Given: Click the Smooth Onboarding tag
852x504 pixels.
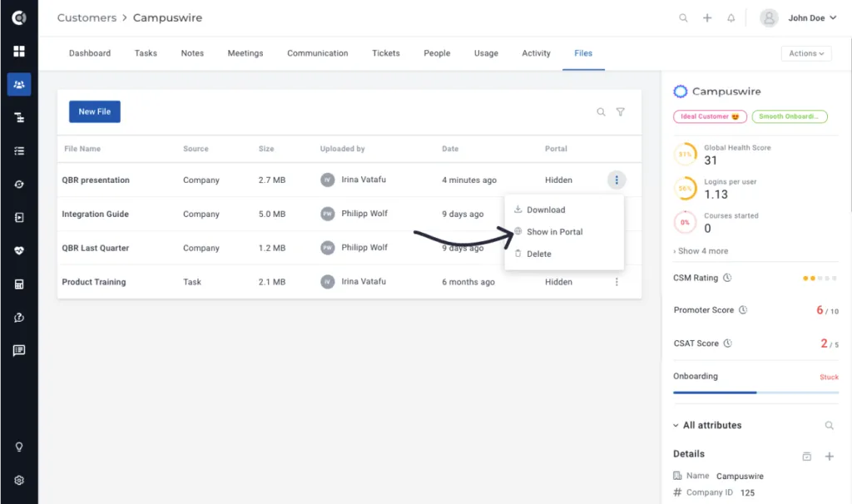Looking at the screenshot, I should pos(790,116).
